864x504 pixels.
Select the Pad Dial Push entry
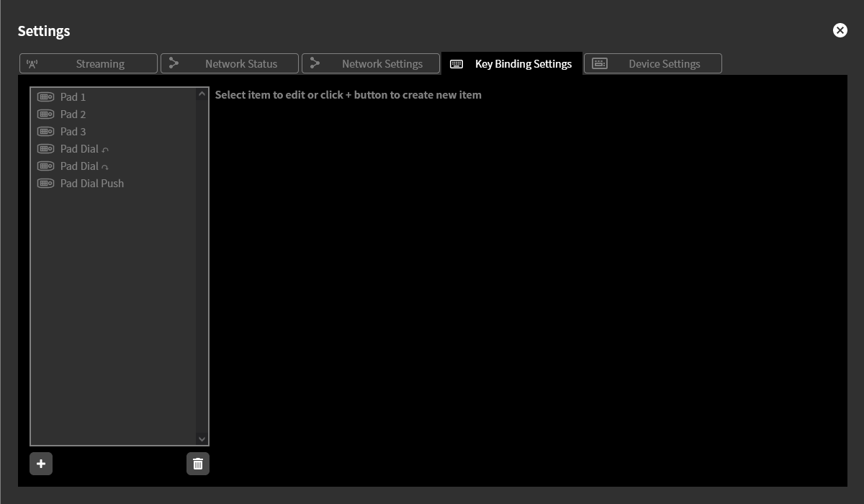click(113, 184)
